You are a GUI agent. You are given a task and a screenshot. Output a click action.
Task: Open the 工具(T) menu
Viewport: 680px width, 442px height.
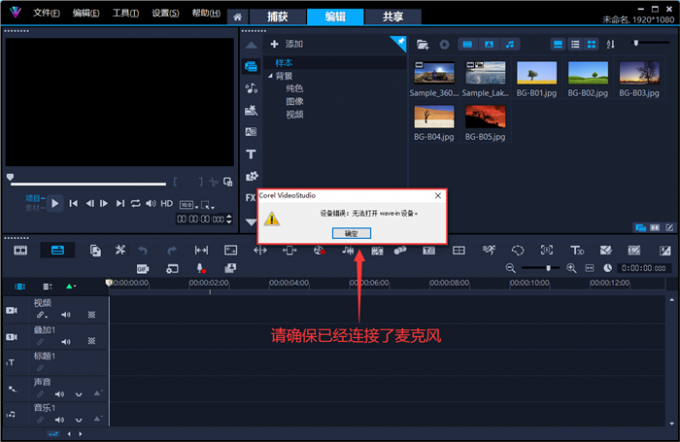coord(126,13)
